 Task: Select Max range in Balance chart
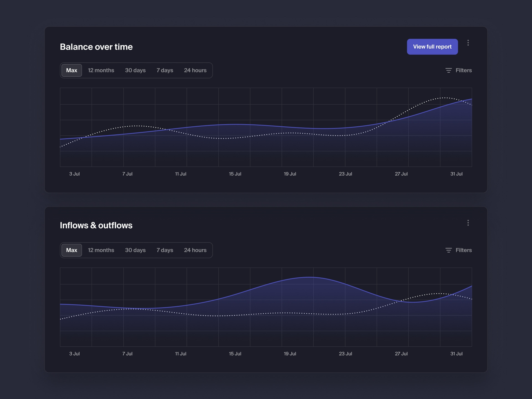click(x=71, y=70)
